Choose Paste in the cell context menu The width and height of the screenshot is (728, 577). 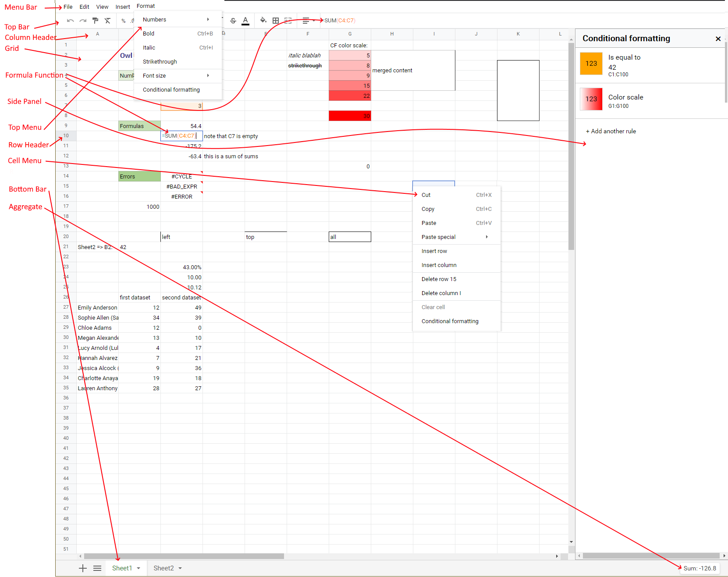(x=457, y=223)
